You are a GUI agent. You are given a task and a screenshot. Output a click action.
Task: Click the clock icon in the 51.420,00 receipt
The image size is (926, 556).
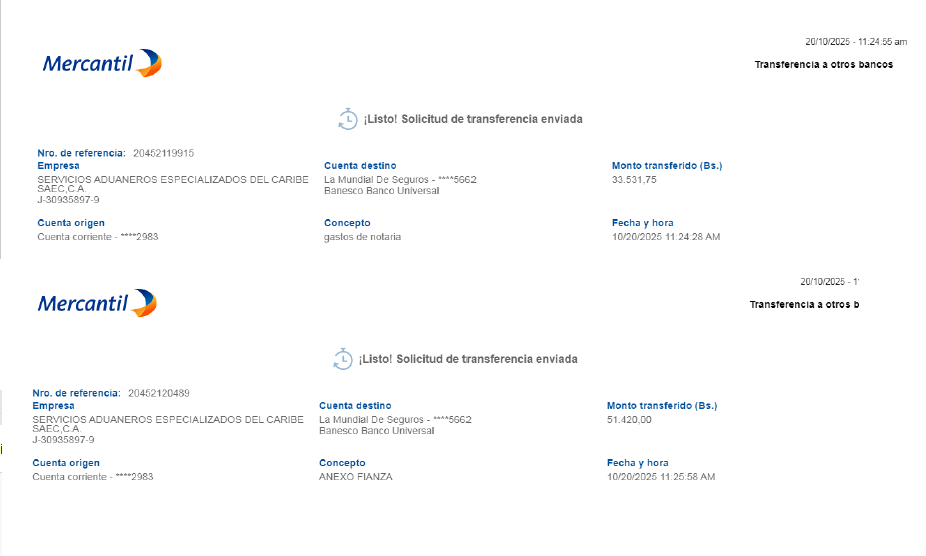point(342,359)
